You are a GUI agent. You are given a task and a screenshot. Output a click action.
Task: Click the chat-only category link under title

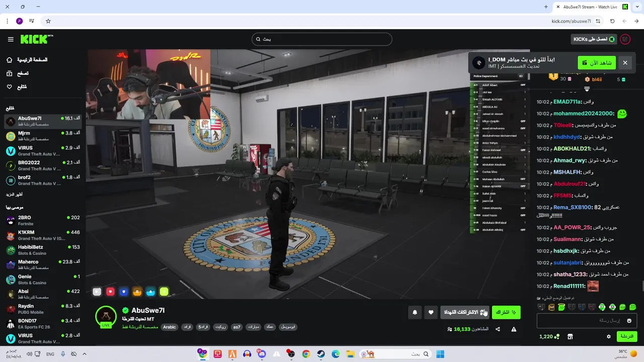tap(140, 327)
